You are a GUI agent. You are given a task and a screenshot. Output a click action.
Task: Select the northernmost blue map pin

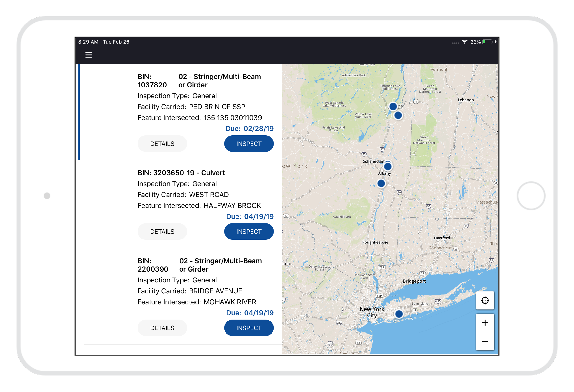(x=393, y=106)
